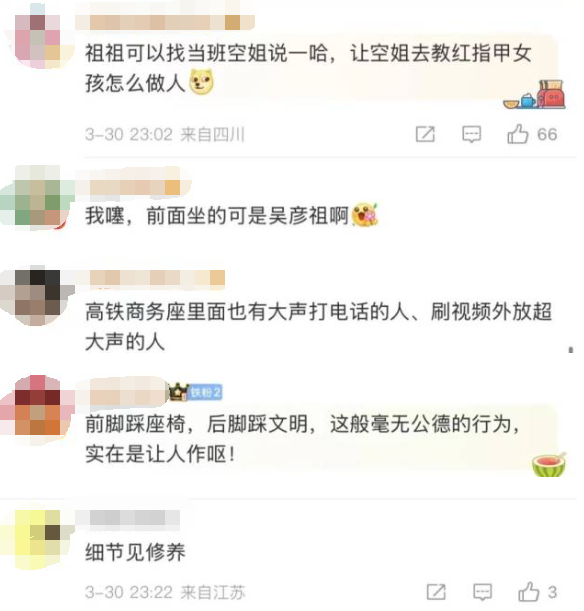Screen dimensions: 584x611
Task: Select comment starting with 前脚踩座椅
Action: 303,439
